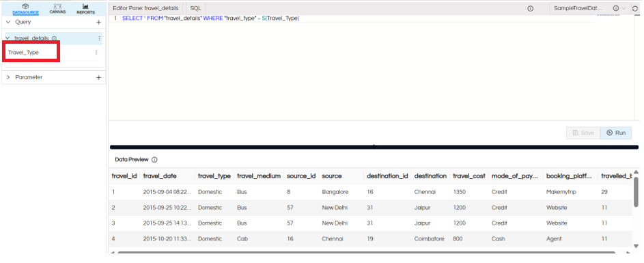Refresh the datasource with refresh icon
The height and width of the screenshot is (263, 644).
tap(635, 8)
